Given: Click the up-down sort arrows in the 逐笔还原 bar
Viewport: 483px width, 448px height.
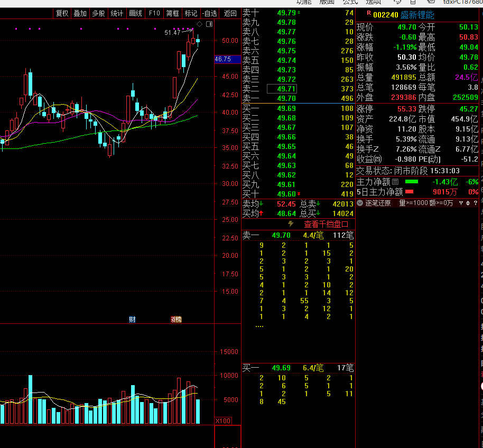Looking at the screenshot, I should click(x=468, y=203).
